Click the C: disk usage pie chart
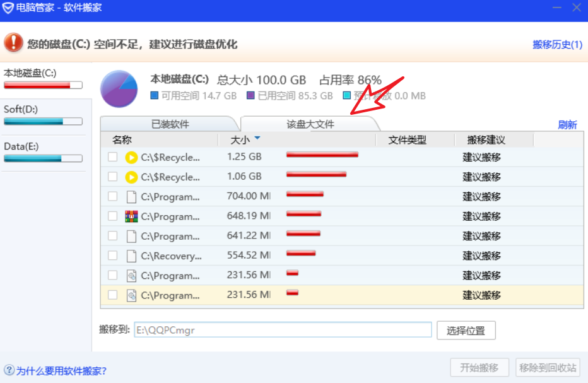Viewport: 588px width, 383px height. point(119,89)
